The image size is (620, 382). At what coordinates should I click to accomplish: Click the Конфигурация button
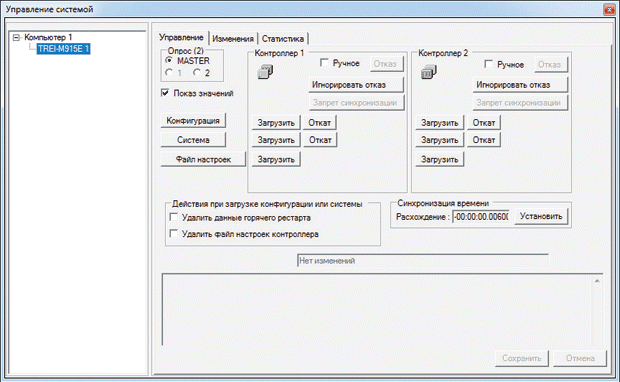coord(193,121)
